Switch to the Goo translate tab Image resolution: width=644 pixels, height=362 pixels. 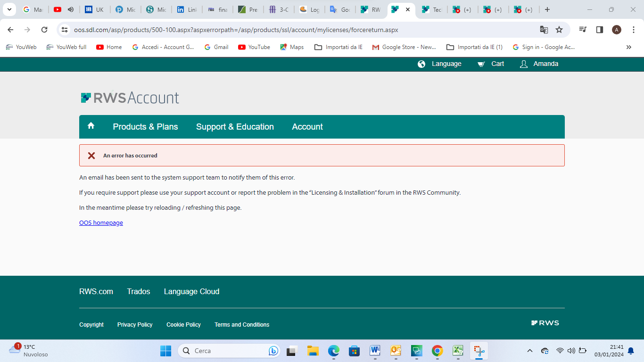pyautogui.click(x=339, y=9)
